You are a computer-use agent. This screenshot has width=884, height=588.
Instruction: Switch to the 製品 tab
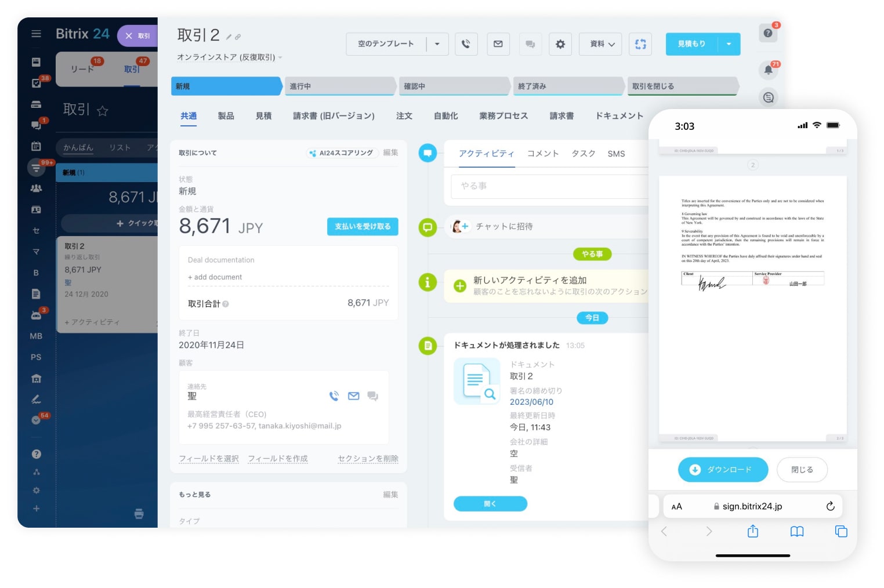pyautogui.click(x=226, y=116)
